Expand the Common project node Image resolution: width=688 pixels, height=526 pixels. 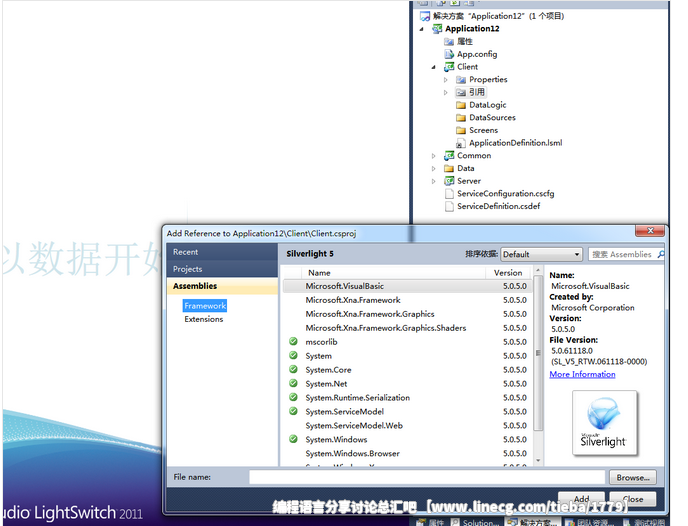pos(434,156)
